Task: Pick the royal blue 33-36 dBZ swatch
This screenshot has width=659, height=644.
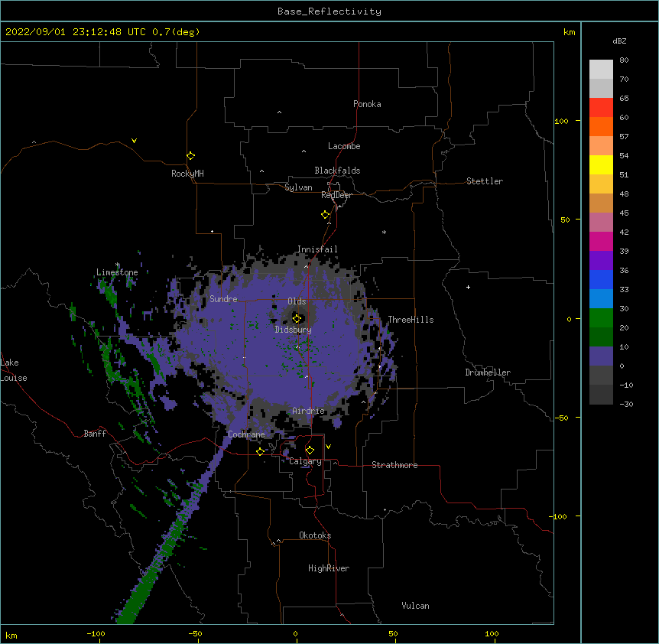Action: pos(601,279)
